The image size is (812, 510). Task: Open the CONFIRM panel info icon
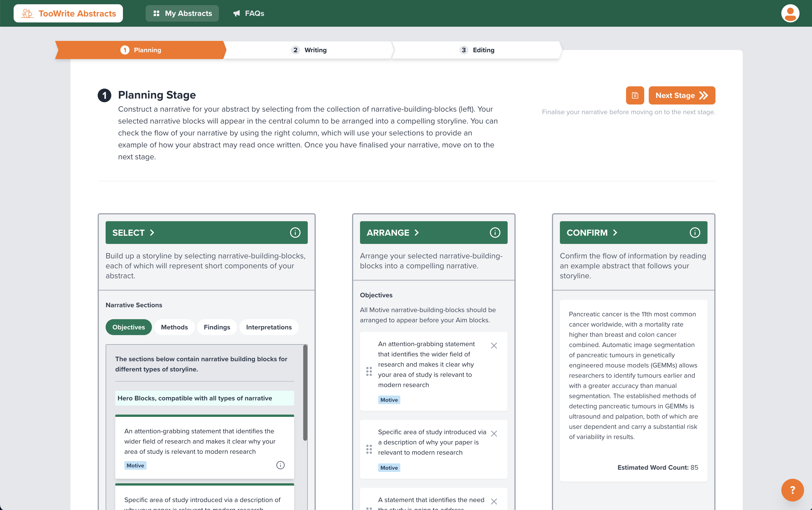point(695,233)
